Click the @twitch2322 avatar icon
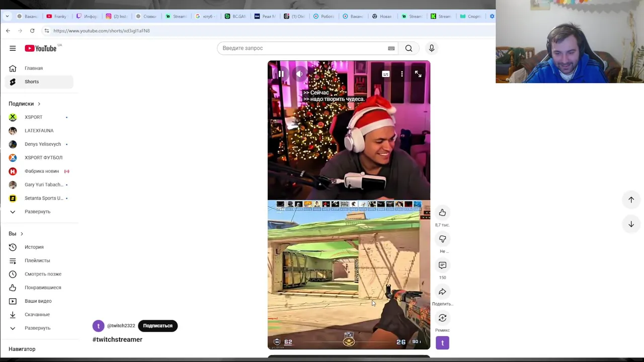Screen dimensions: 644x362 click(98, 326)
